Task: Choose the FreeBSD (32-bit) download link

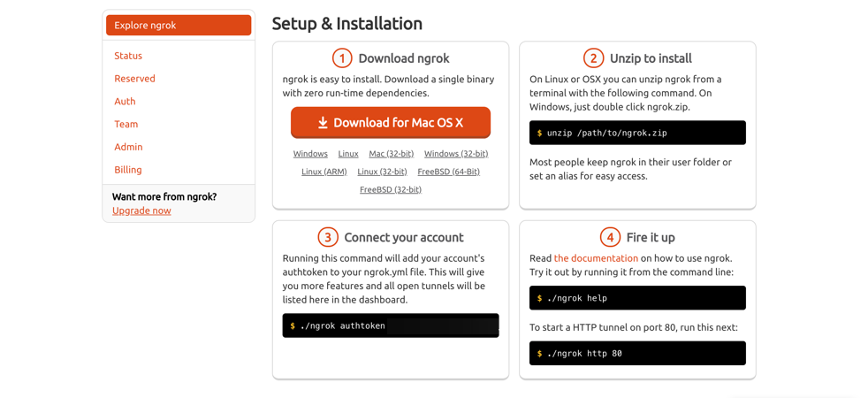Action: pos(391,189)
